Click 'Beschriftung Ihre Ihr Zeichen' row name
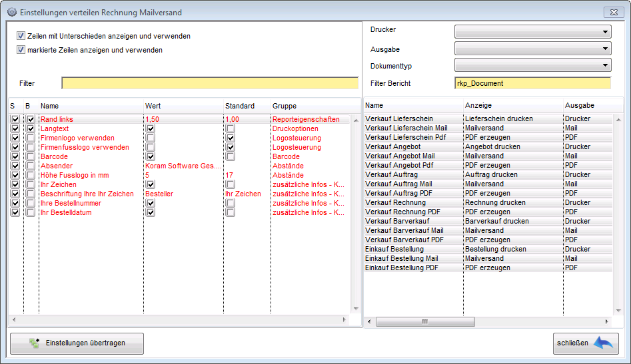Image resolution: width=631 pixels, height=364 pixels. point(87,194)
